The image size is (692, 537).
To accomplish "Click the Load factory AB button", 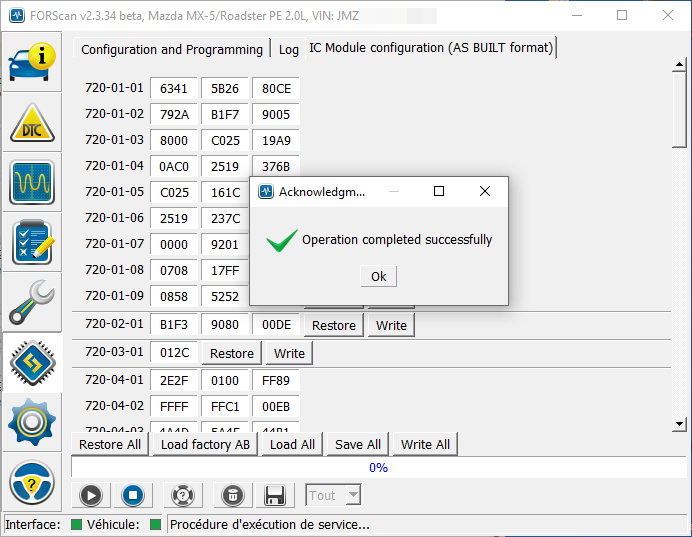I will coord(205,444).
